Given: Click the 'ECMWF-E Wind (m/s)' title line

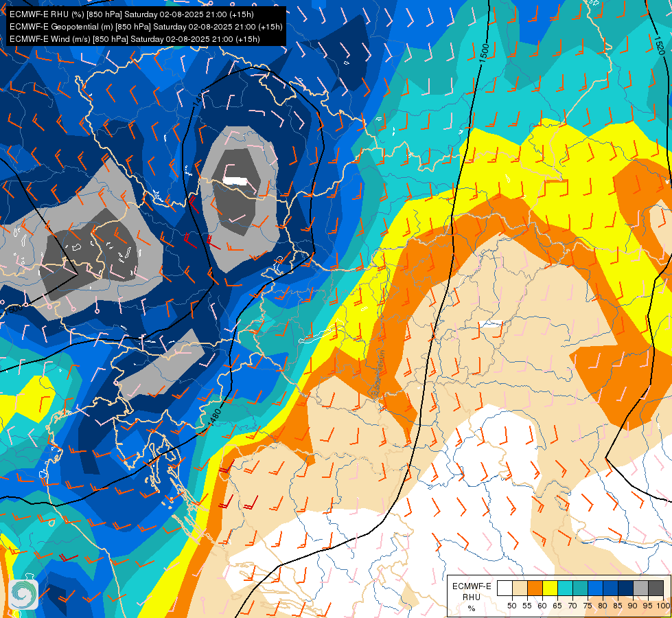Looking at the screenshot, I should pyautogui.click(x=135, y=39).
